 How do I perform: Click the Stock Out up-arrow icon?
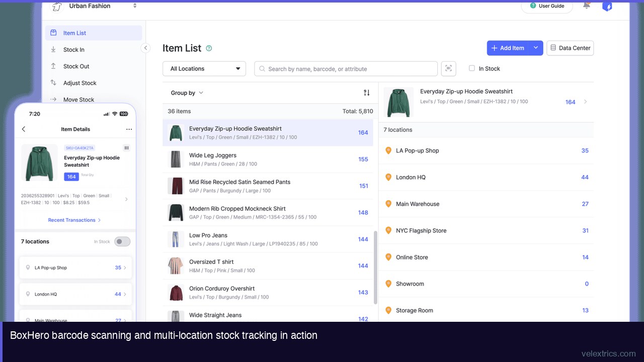(x=53, y=66)
